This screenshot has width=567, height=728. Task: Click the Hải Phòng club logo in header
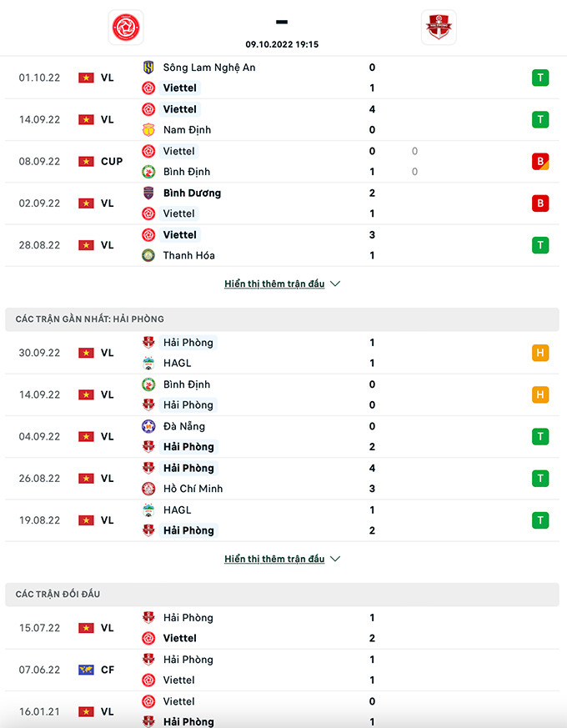(439, 28)
